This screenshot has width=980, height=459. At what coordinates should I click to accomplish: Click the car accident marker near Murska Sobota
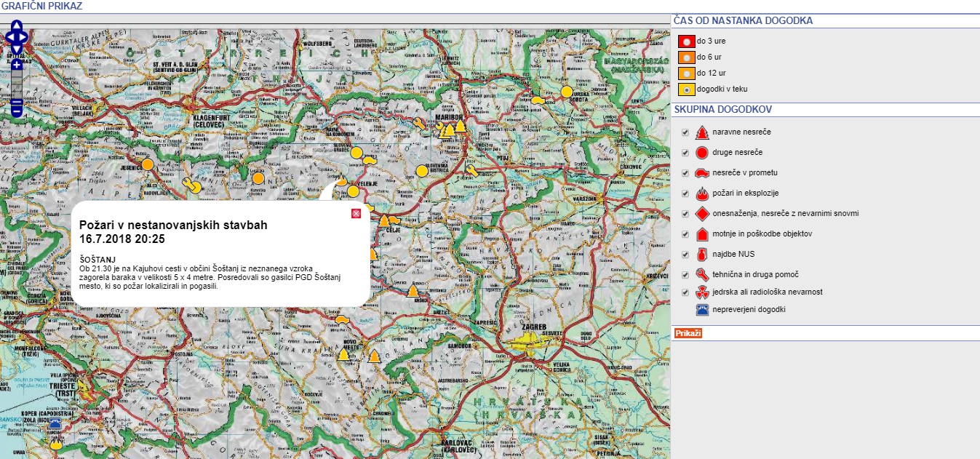click(x=537, y=100)
